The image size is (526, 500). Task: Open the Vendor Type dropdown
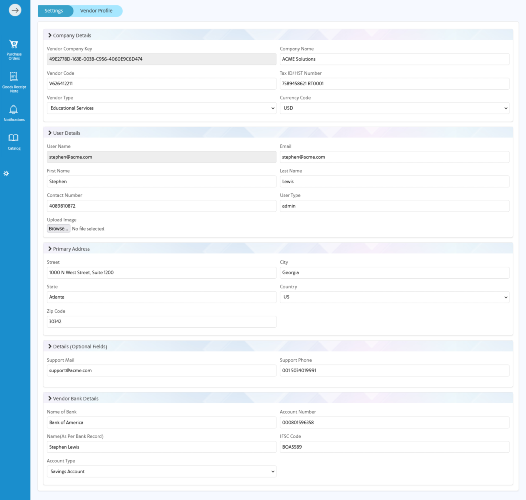tap(162, 108)
